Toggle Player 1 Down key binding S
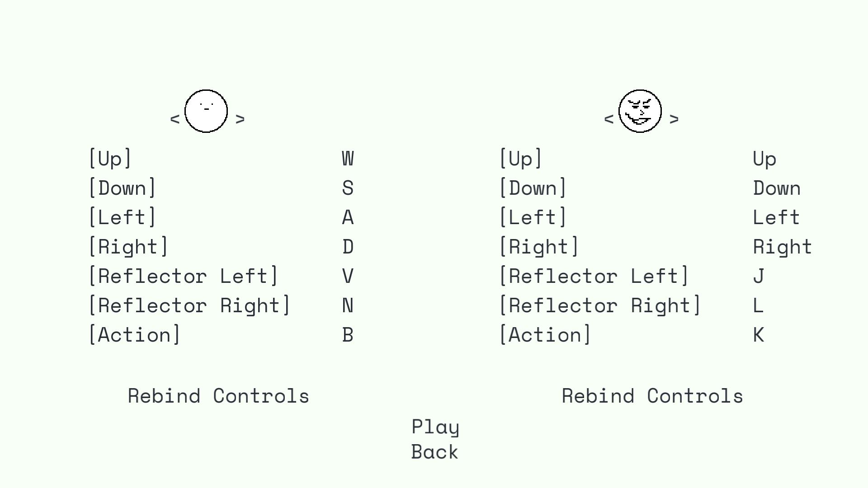The height and width of the screenshot is (488, 868). coord(347,187)
